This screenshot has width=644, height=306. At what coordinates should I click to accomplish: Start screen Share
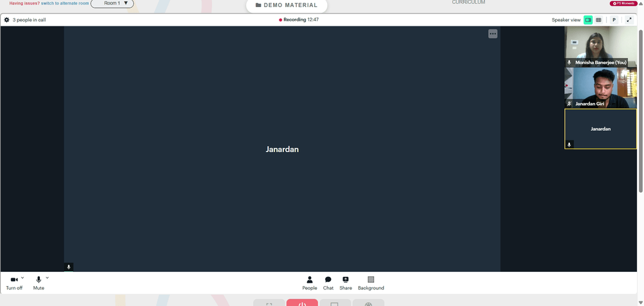point(346,283)
